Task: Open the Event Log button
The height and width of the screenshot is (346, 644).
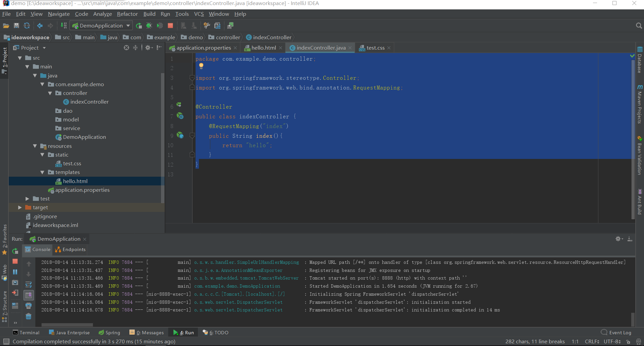Action: [x=616, y=333]
